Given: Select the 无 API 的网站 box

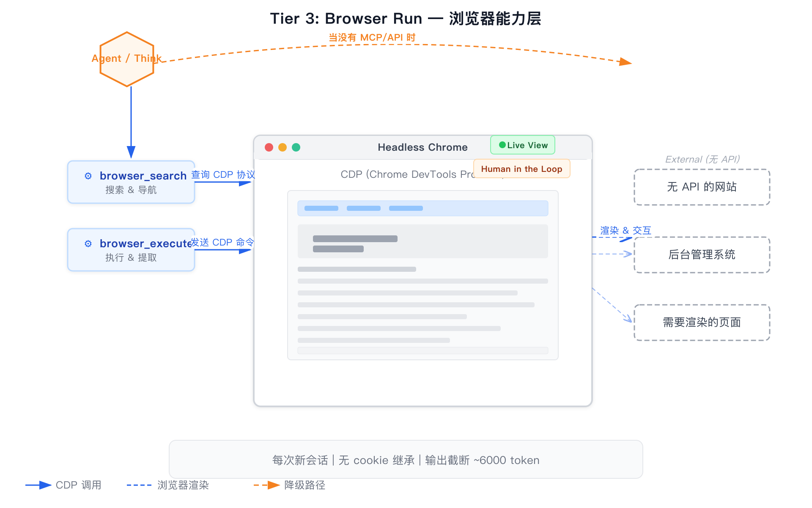Looking at the screenshot, I should pyautogui.click(x=702, y=187).
